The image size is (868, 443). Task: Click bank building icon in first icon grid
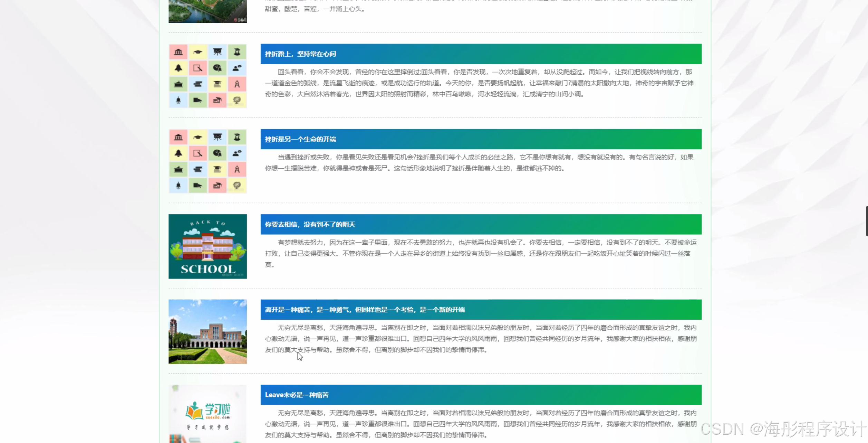click(178, 52)
